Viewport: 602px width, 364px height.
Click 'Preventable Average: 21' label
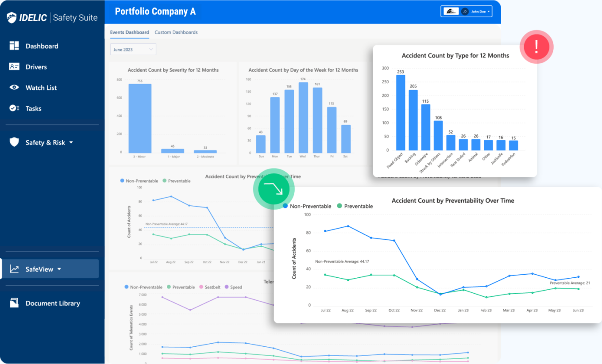[570, 283]
